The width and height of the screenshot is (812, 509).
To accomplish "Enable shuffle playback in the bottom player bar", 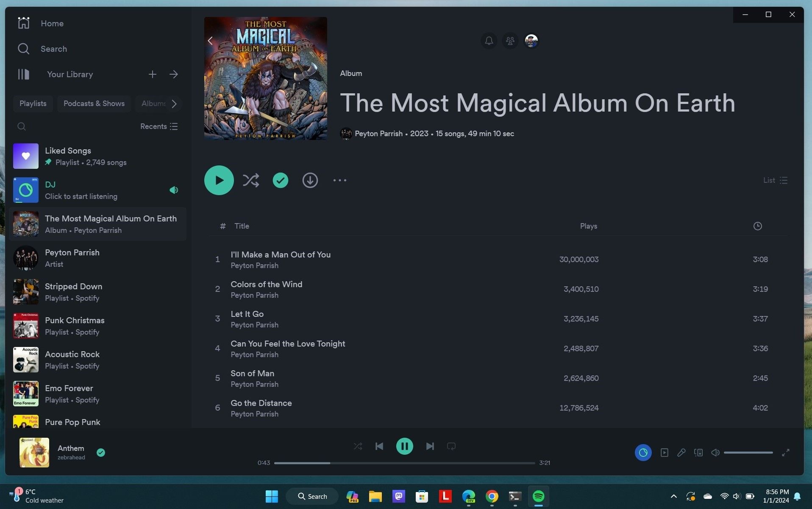I will 358,446.
